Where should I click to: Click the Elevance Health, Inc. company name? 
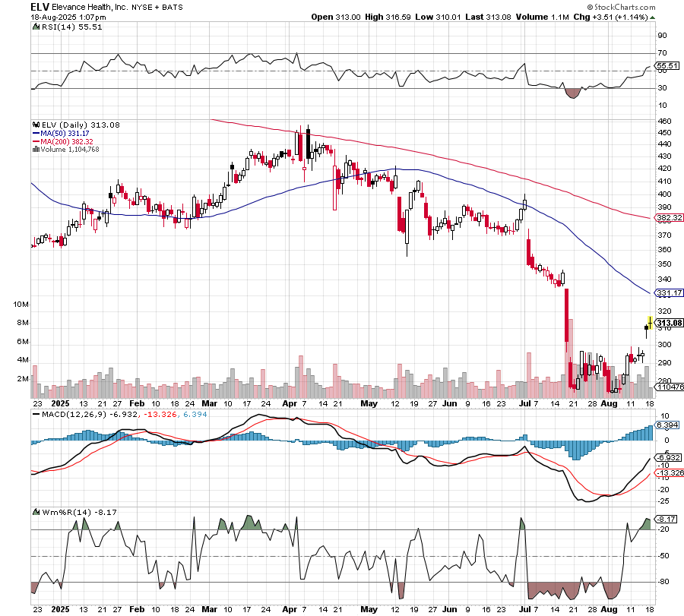pos(90,8)
